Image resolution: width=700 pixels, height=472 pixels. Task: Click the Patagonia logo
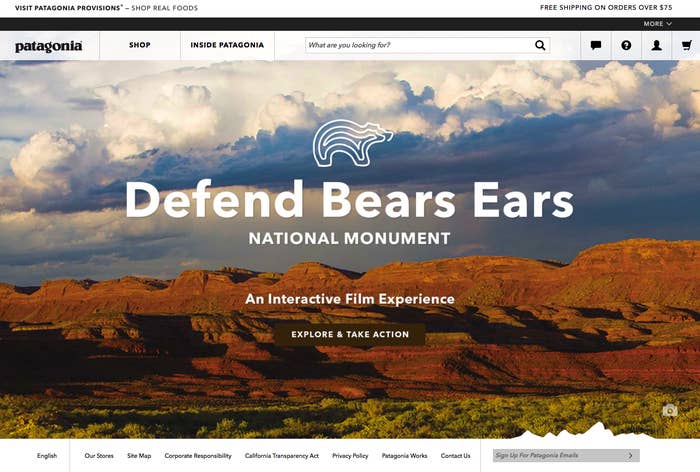[49, 46]
